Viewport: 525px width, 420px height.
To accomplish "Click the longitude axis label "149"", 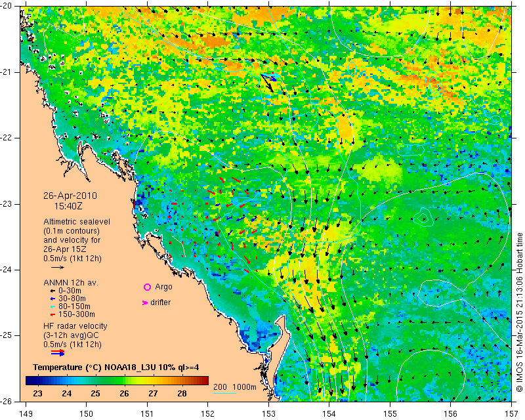I will 26,414.
